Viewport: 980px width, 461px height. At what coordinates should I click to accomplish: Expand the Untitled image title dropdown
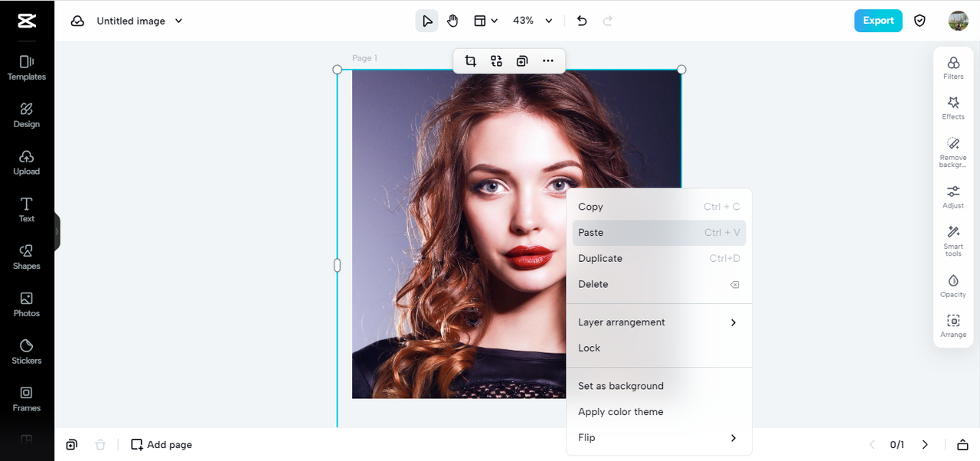[179, 21]
